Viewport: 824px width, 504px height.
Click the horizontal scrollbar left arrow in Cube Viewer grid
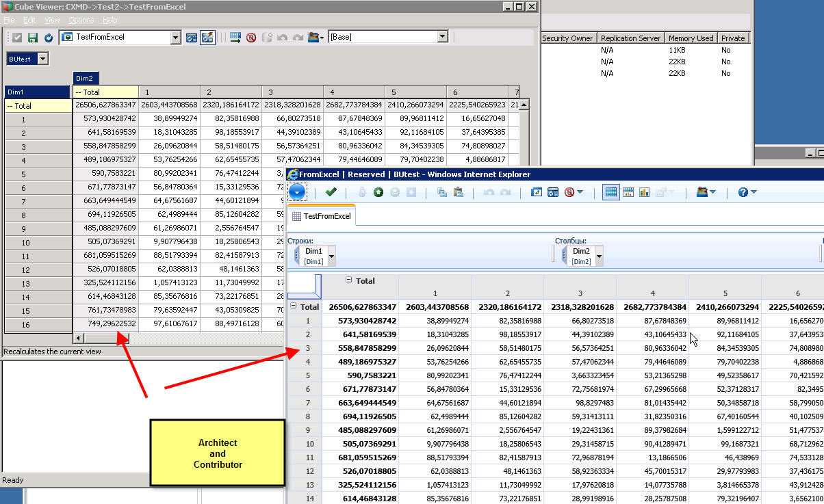79,338
